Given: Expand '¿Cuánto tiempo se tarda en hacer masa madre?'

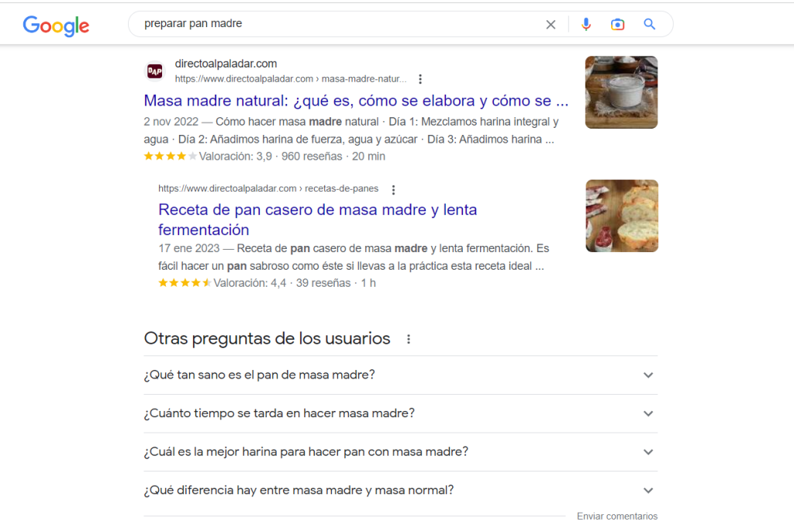Looking at the screenshot, I should pos(401,413).
